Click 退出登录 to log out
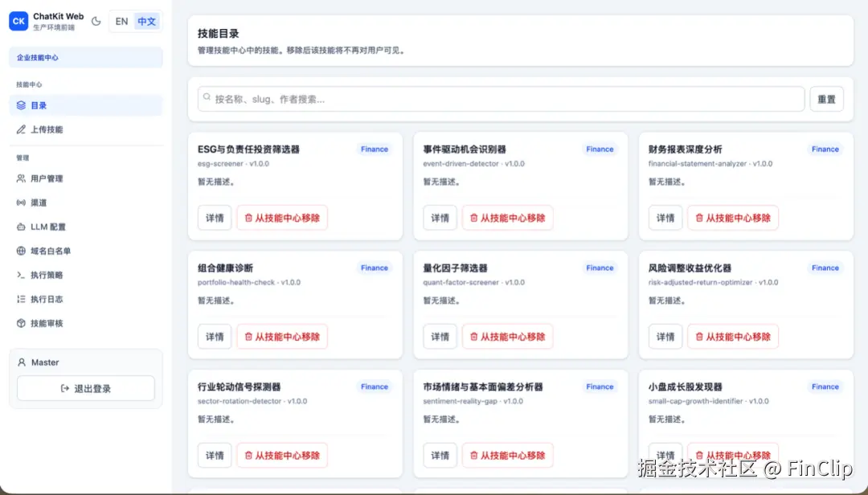868x495 pixels. [x=85, y=388]
